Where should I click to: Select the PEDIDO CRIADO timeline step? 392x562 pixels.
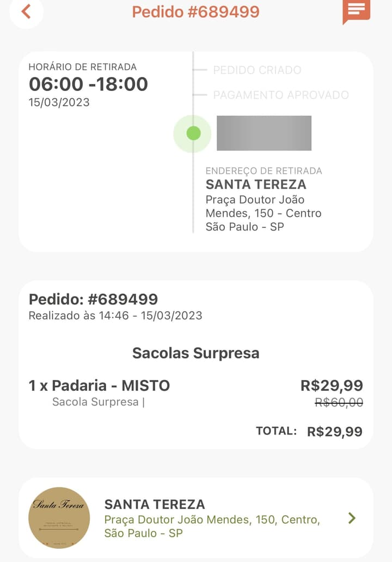click(257, 70)
